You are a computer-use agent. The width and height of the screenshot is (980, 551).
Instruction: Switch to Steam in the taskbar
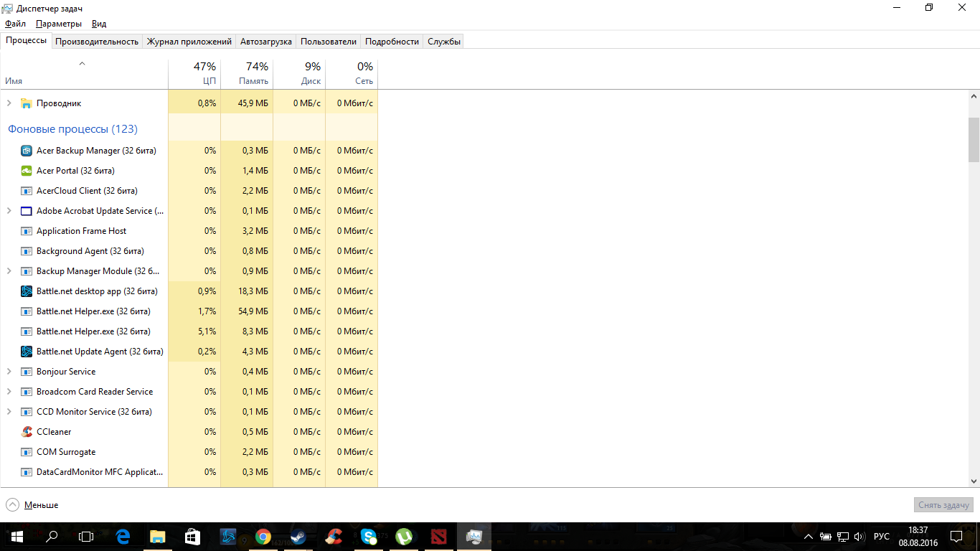click(x=298, y=537)
